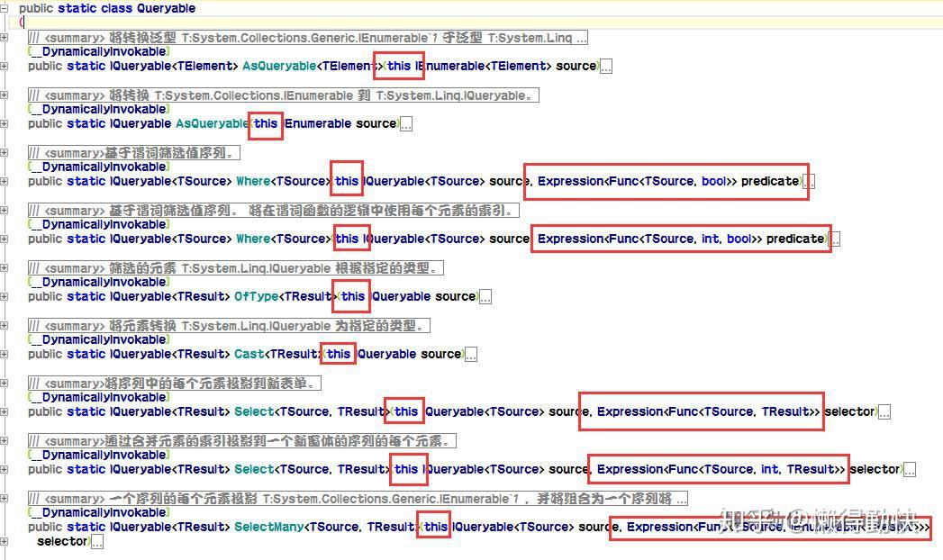Expand ellipsis after Where with index predicate
This screenshot has height=560, width=943.
(835, 239)
